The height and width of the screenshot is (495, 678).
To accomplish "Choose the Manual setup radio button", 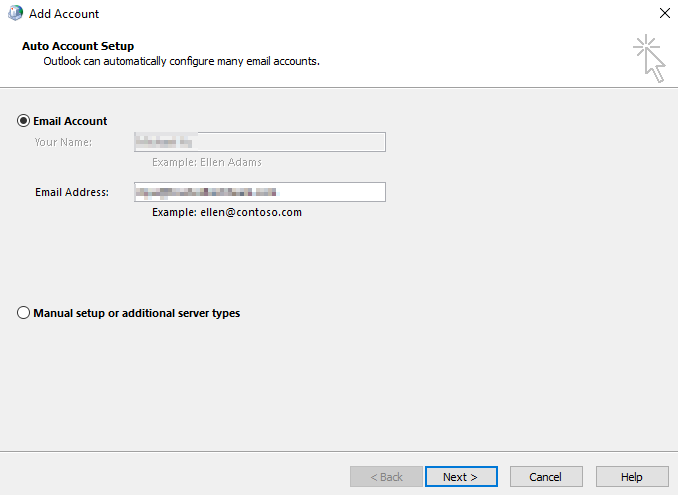I will click(24, 313).
